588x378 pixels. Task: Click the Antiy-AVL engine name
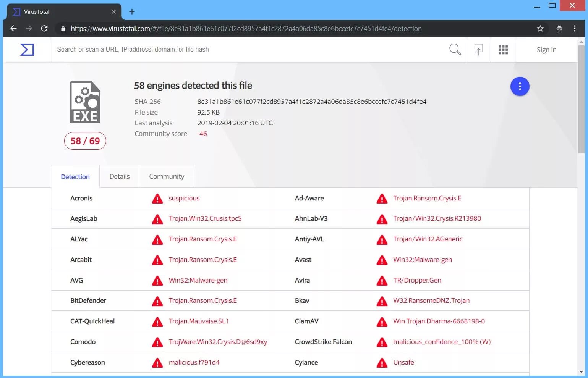309,239
